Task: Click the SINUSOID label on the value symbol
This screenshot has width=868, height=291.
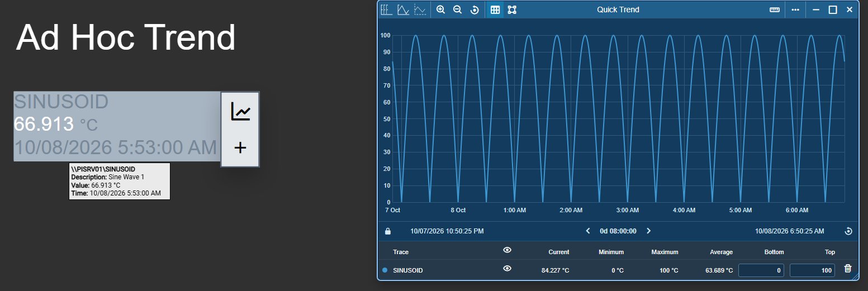Action: click(x=61, y=102)
